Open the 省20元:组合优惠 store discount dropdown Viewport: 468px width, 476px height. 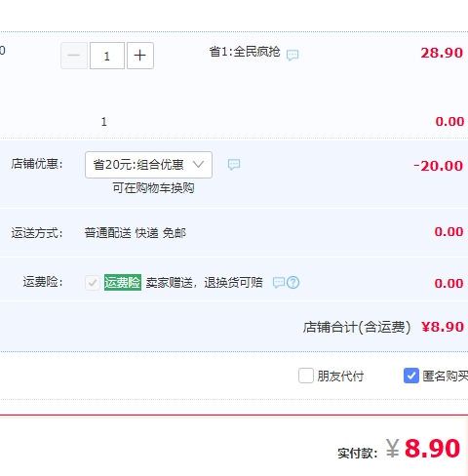click(148, 165)
